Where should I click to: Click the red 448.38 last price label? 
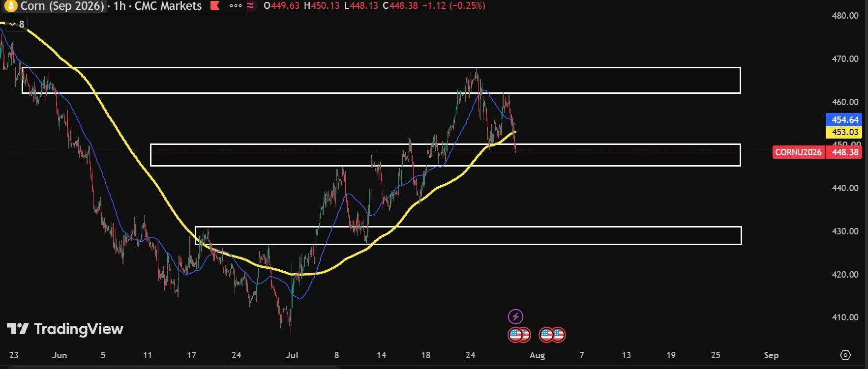pos(845,152)
